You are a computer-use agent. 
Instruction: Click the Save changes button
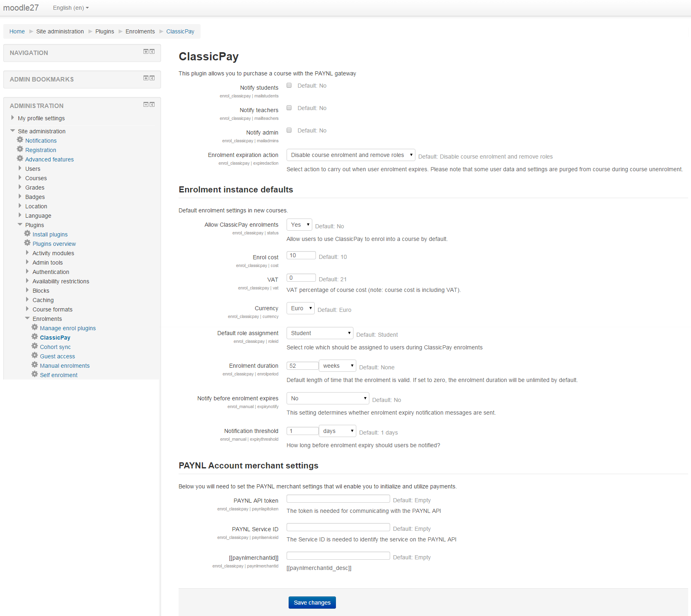pyautogui.click(x=312, y=603)
